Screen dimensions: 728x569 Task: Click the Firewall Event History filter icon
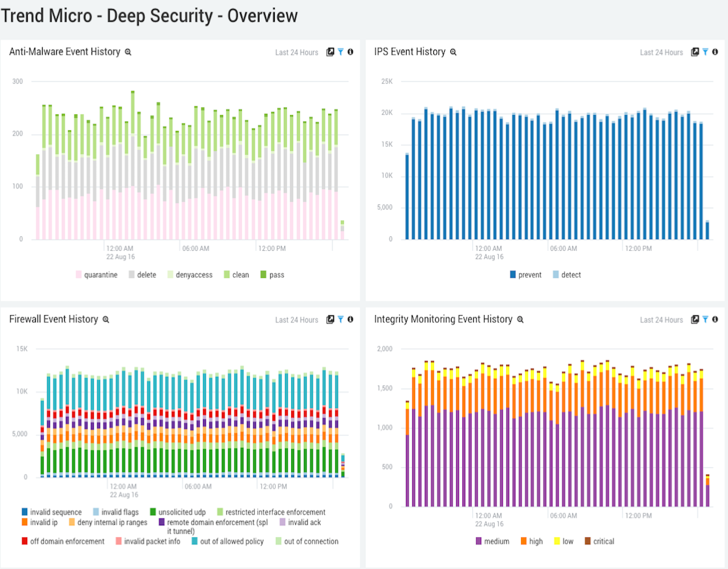pos(341,319)
